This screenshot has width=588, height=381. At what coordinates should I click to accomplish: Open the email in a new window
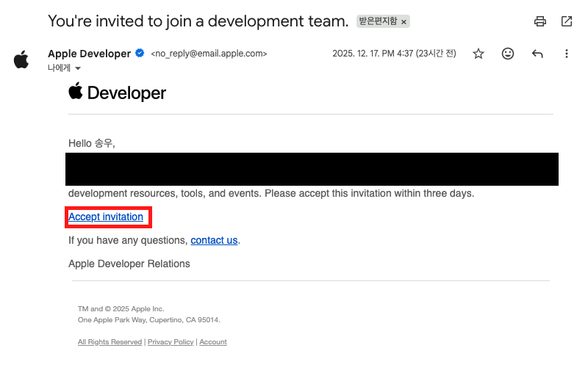567,21
